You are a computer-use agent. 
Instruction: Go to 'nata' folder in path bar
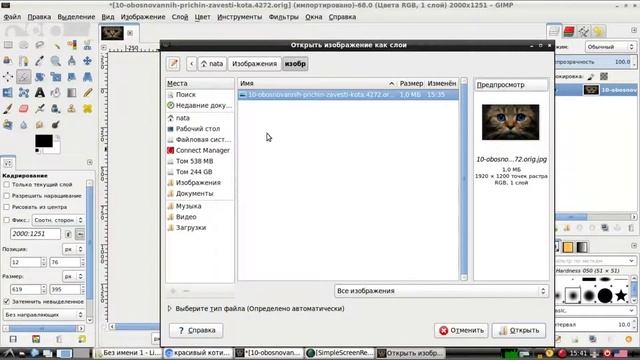coord(212,64)
